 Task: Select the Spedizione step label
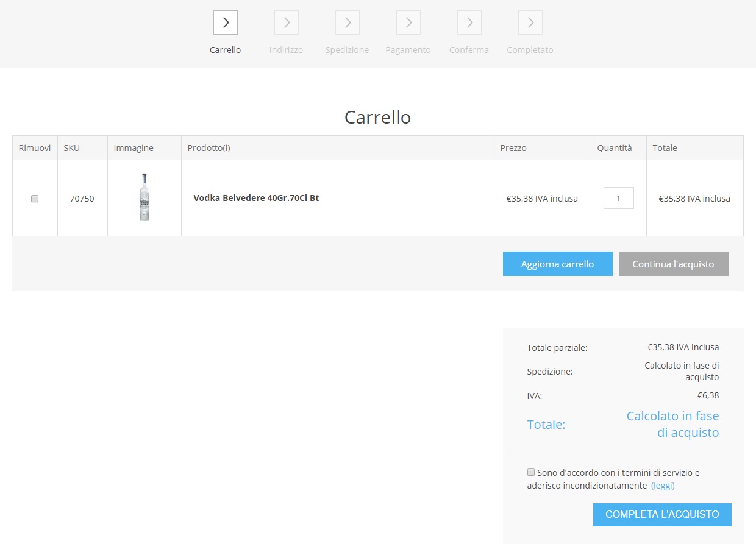pos(348,50)
